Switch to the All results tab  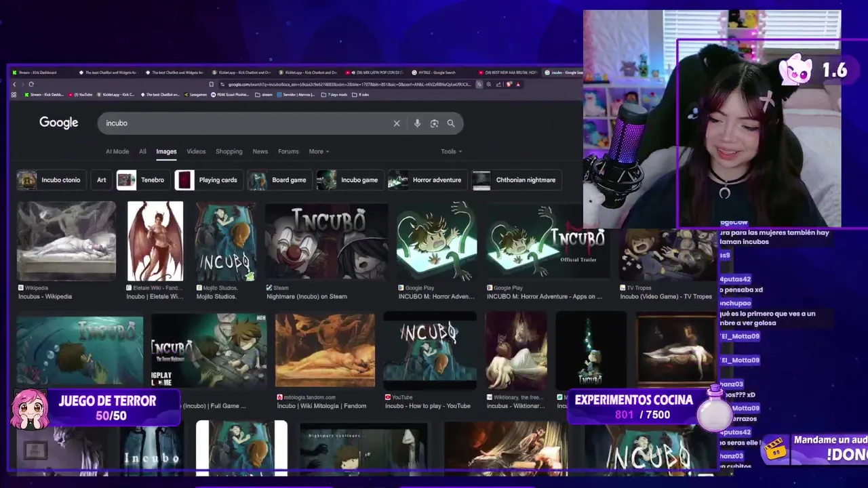click(x=142, y=152)
